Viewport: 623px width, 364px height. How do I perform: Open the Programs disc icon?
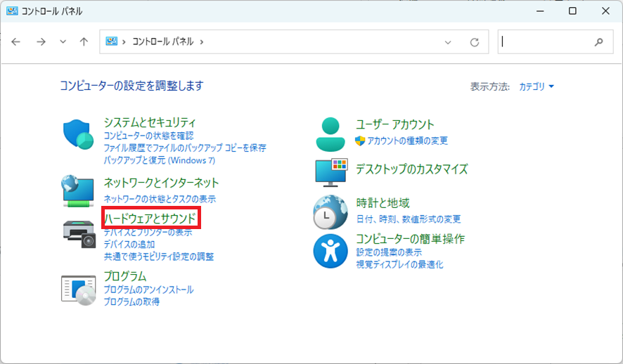pos(78,290)
